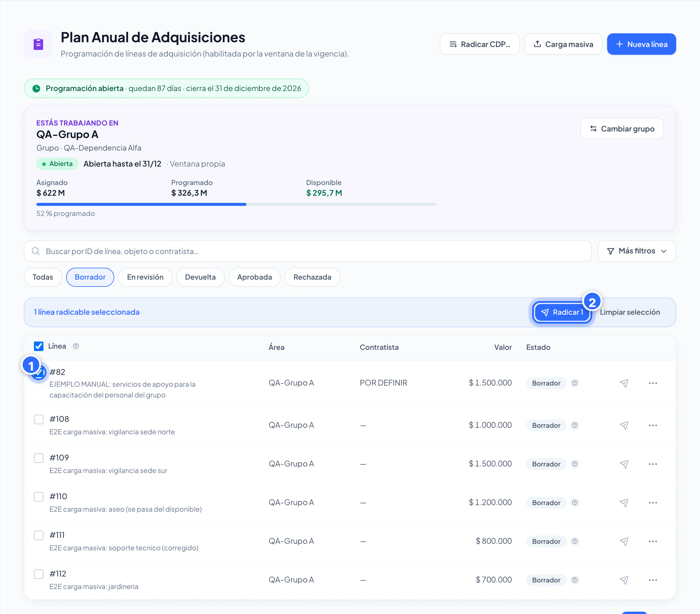Image resolution: width=700 pixels, height=614 pixels.
Task: Click the Cambiar grupo button
Action: coord(621,129)
